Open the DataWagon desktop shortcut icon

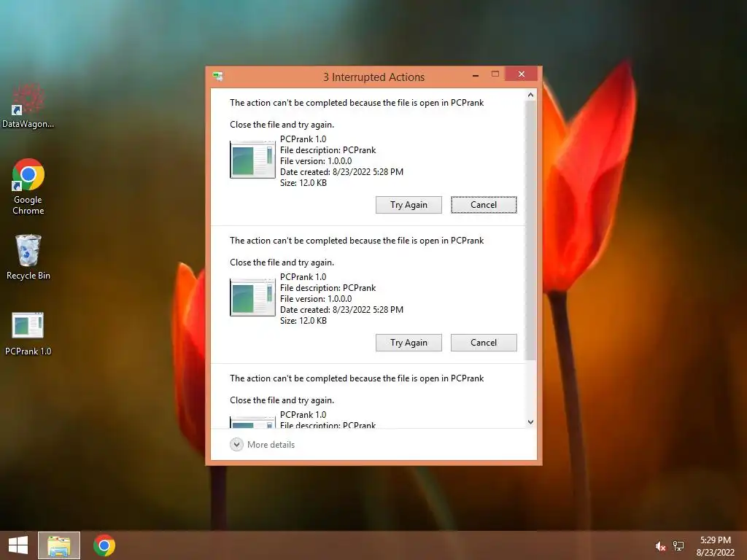[x=28, y=106]
